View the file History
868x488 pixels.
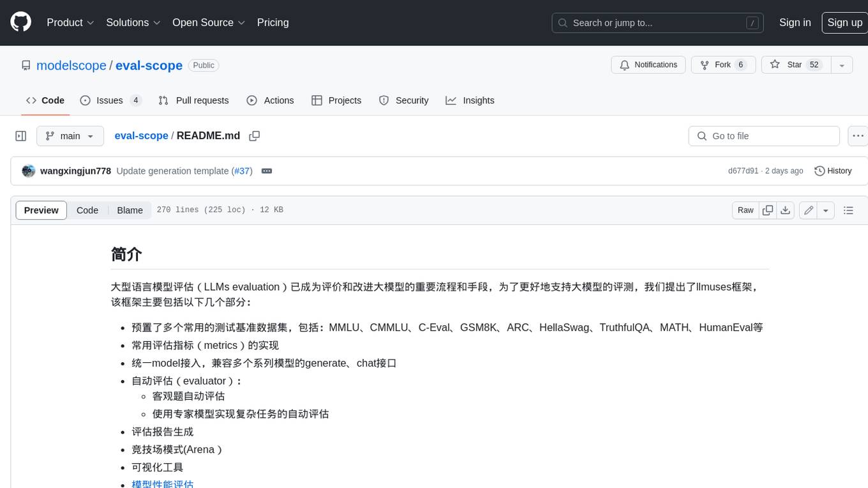pyautogui.click(x=833, y=171)
